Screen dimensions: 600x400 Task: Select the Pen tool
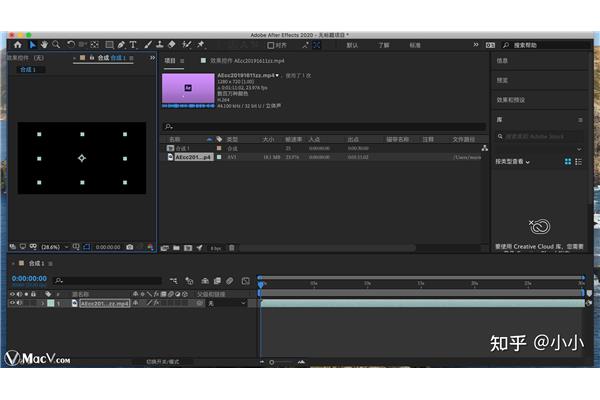[x=121, y=45]
